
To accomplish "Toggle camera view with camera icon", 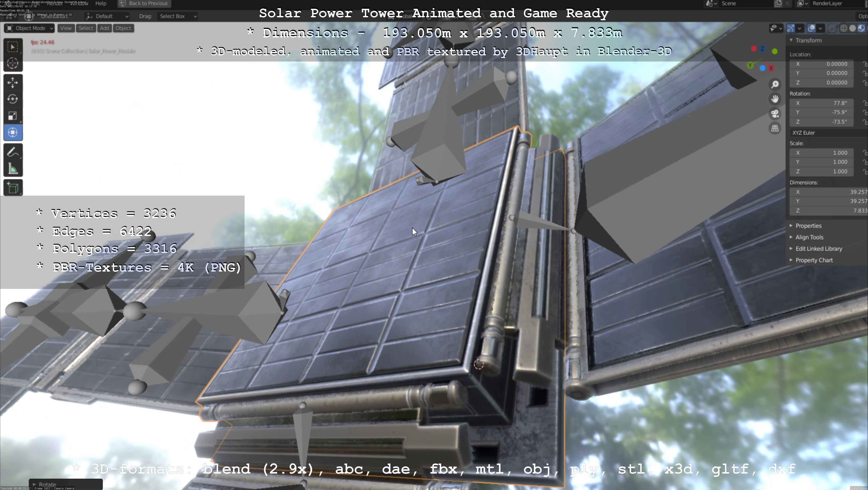I will pyautogui.click(x=775, y=114).
